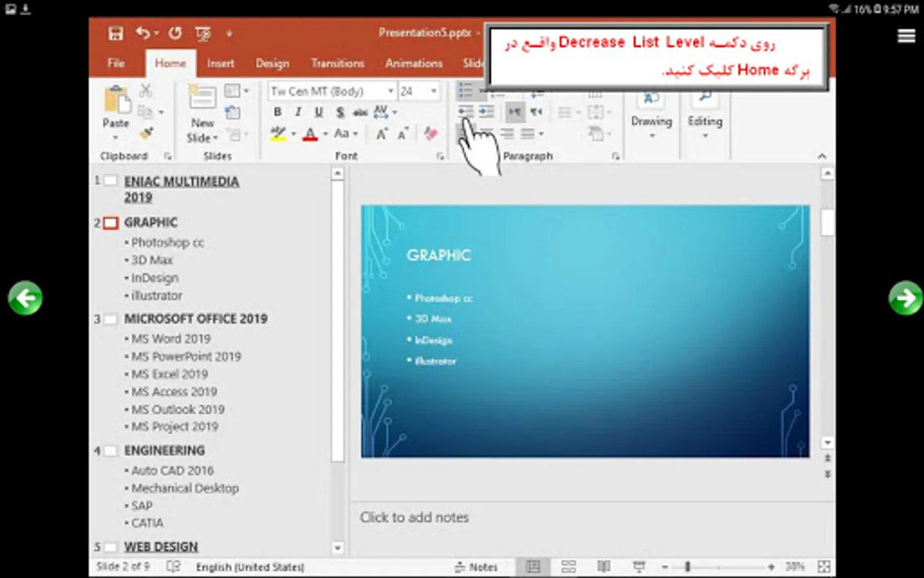Image resolution: width=924 pixels, height=578 pixels.
Task: Toggle Italic formatting
Action: (298, 112)
